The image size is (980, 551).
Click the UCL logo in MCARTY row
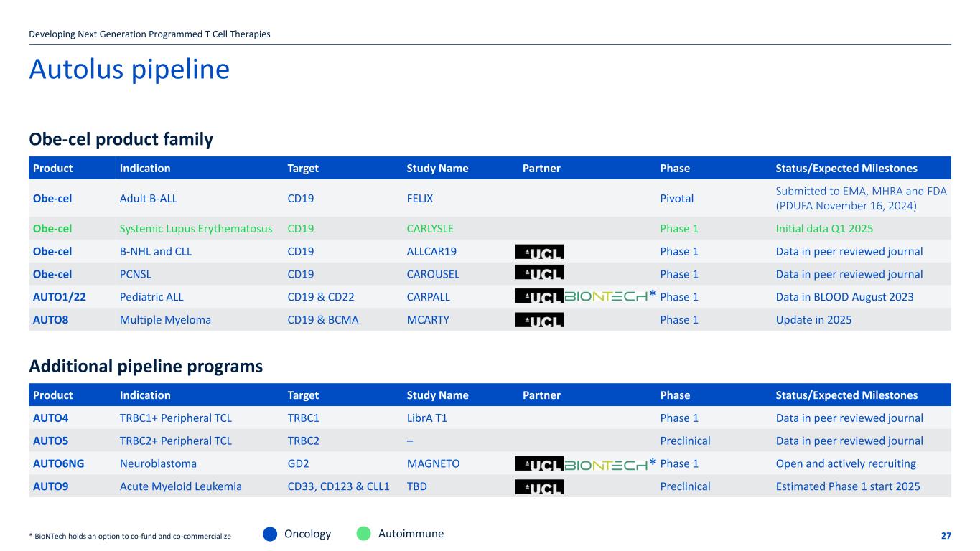(x=539, y=320)
